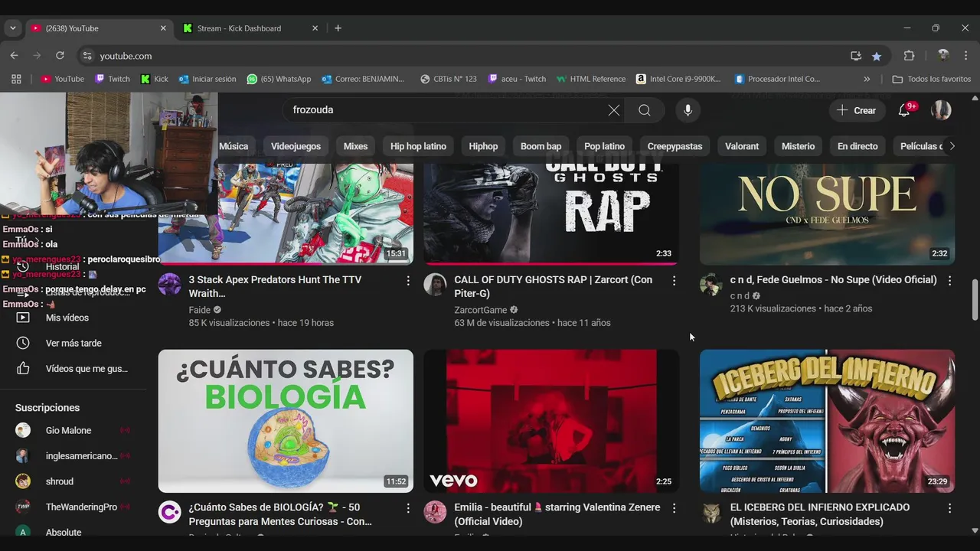This screenshot has width=980, height=551.
Task: Open the notifications bell
Action: pos(904,110)
